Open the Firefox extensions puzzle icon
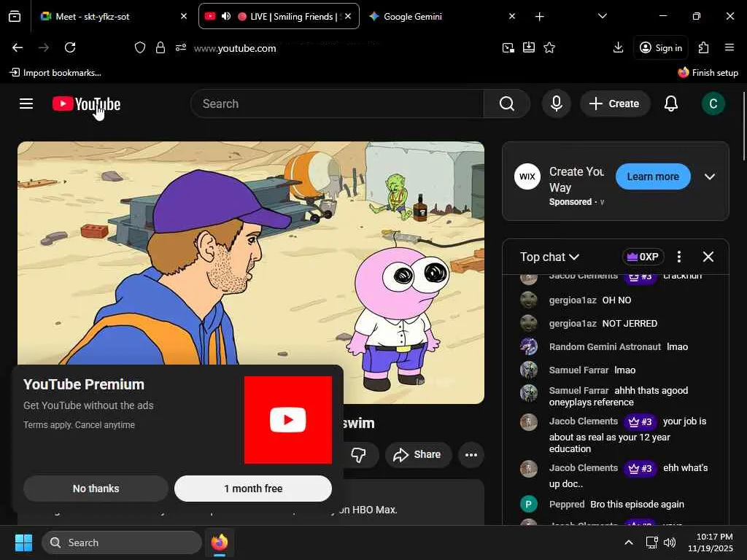 [x=703, y=47]
